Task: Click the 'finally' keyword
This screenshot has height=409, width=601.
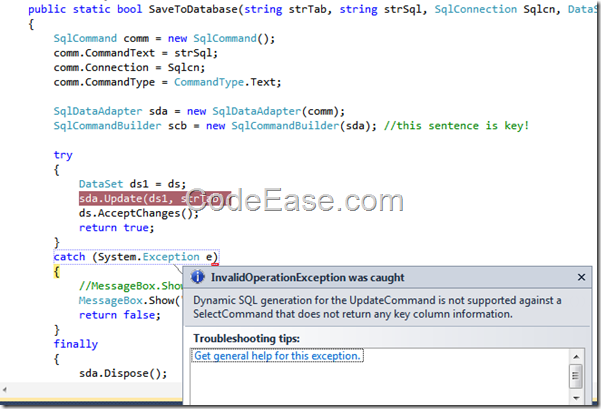Action: pos(75,344)
